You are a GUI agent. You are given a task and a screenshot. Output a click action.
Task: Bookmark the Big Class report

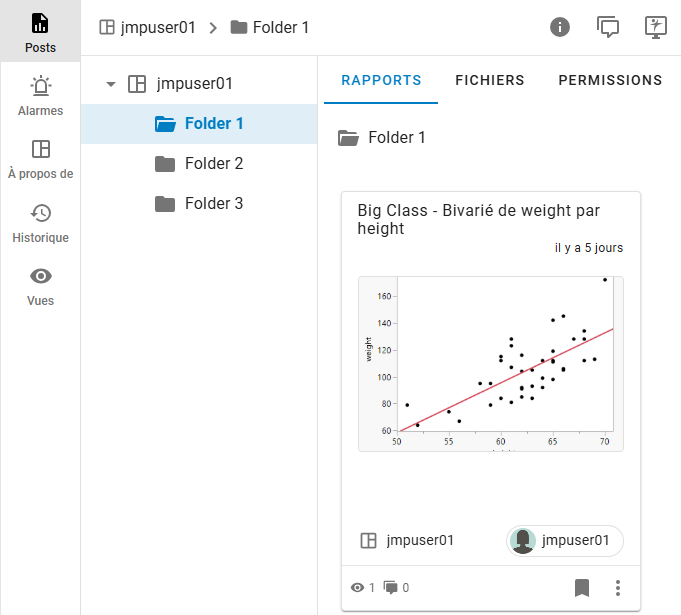click(x=582, y=587)
